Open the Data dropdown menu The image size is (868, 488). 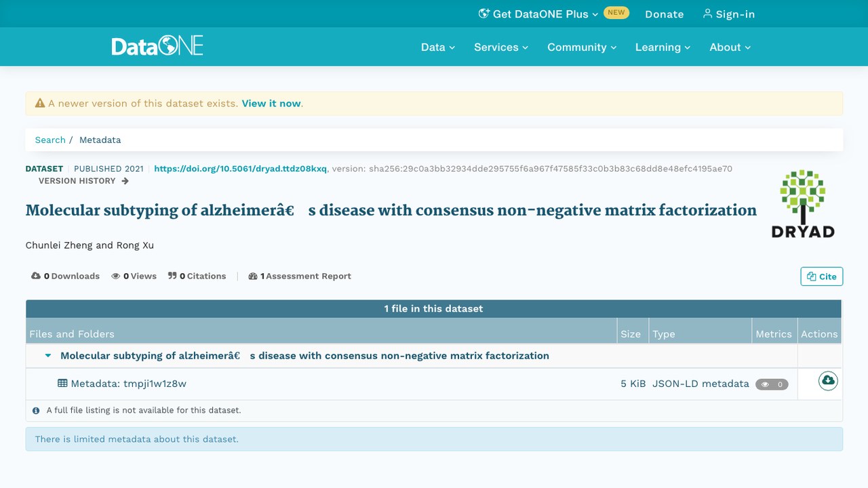click(438, 47)
